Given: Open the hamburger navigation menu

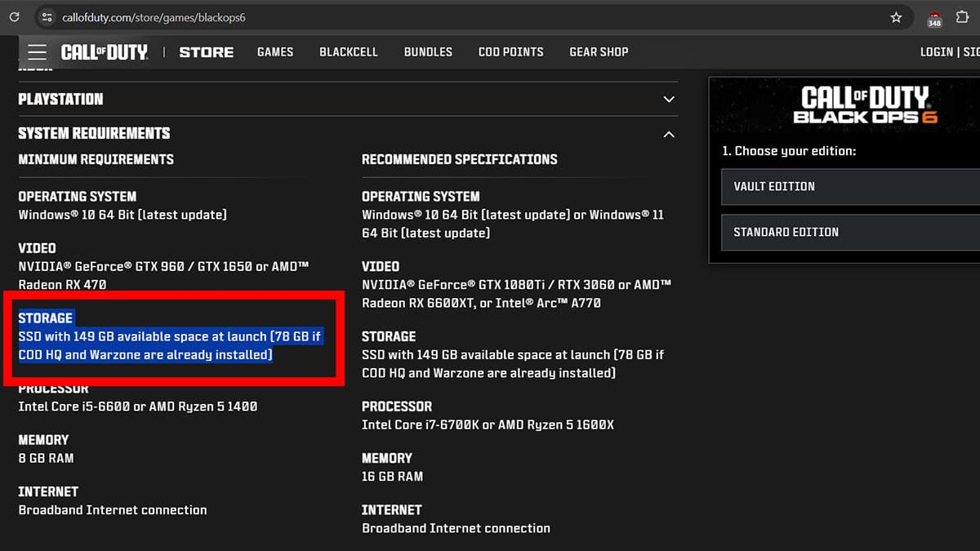Looking at the screenshot, I should pos(36,51).
